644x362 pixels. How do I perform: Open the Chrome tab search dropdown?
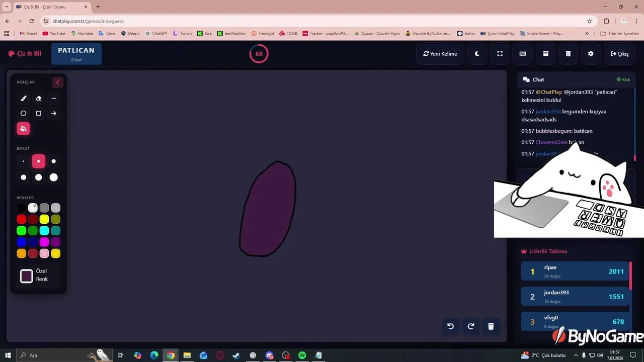(7, 7)
